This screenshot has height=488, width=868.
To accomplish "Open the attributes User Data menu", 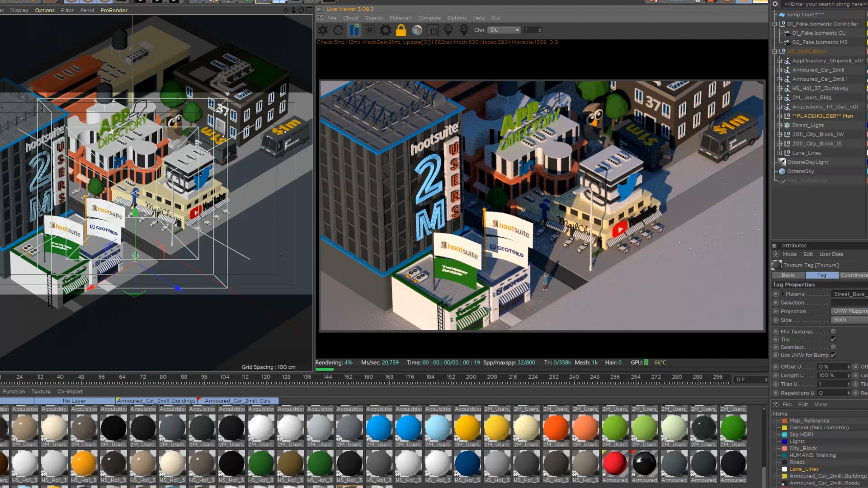I will pos(831,254).
